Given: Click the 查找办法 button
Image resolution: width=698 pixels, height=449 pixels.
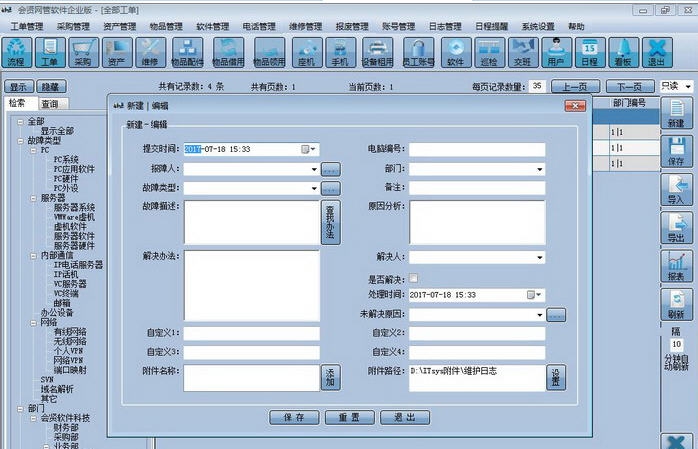Looking at the screenshot, I should (330, 222).
